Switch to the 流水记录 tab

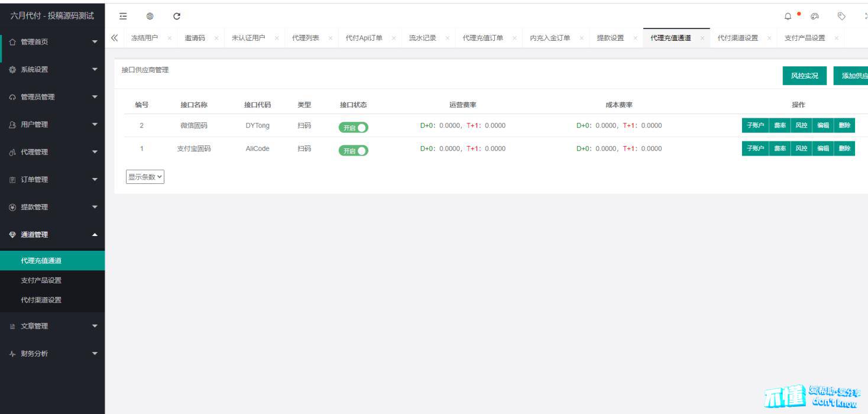click(422, 38)
